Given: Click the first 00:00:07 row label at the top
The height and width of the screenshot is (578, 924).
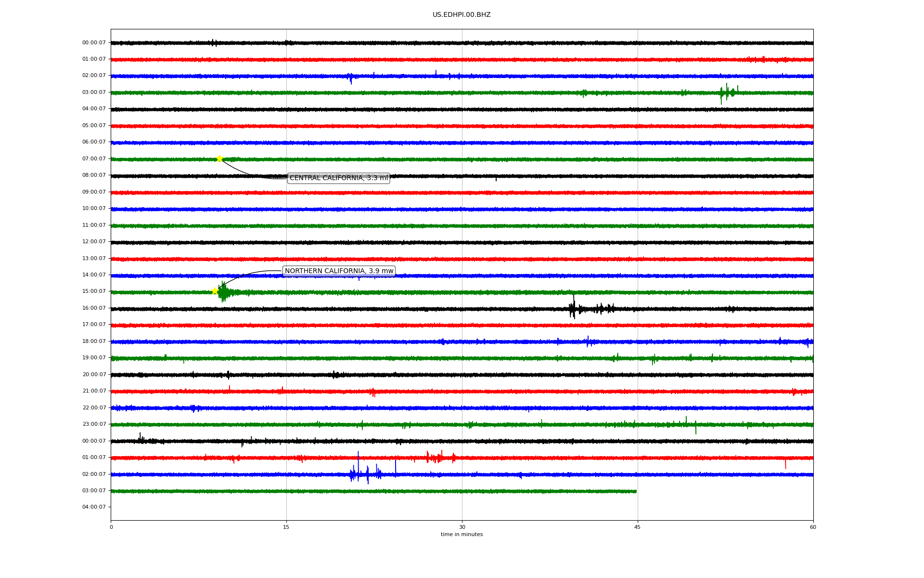Looking at the screenshot, I should click(x=94, y=43).
